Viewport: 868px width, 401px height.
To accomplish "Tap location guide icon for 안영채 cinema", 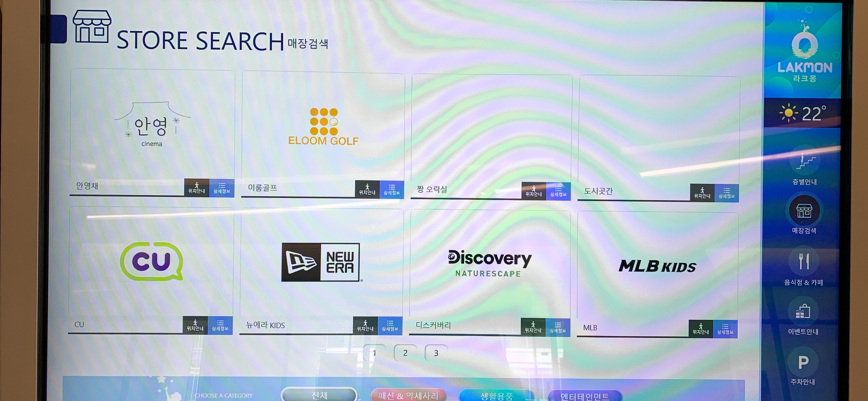I will click(x=196, y=187).
